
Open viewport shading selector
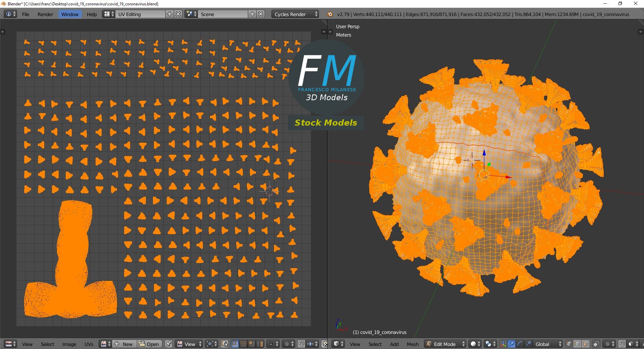pos(475,344)
